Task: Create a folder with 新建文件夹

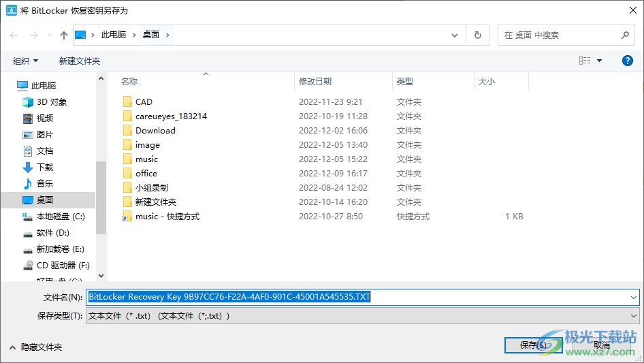Action: (x=79, y=61)
